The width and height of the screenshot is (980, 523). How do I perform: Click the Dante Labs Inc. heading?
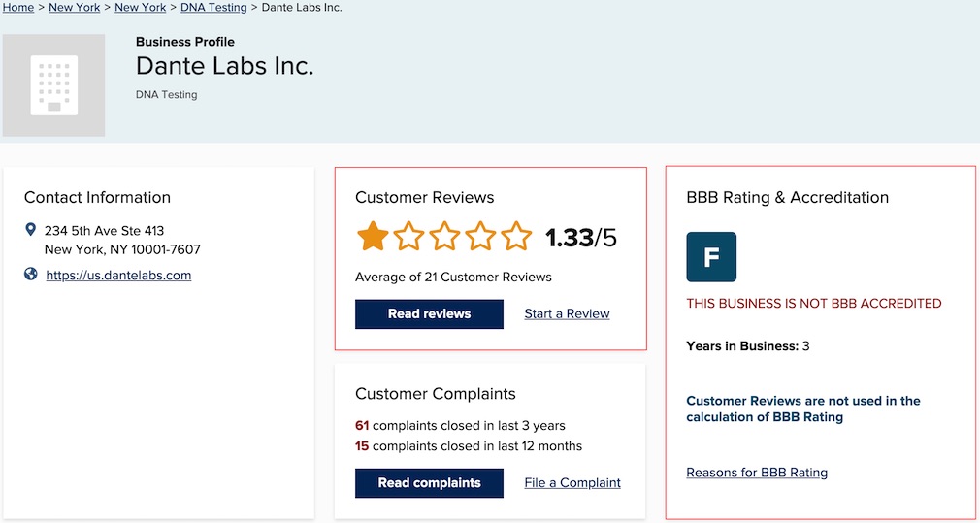click(224, 66)
